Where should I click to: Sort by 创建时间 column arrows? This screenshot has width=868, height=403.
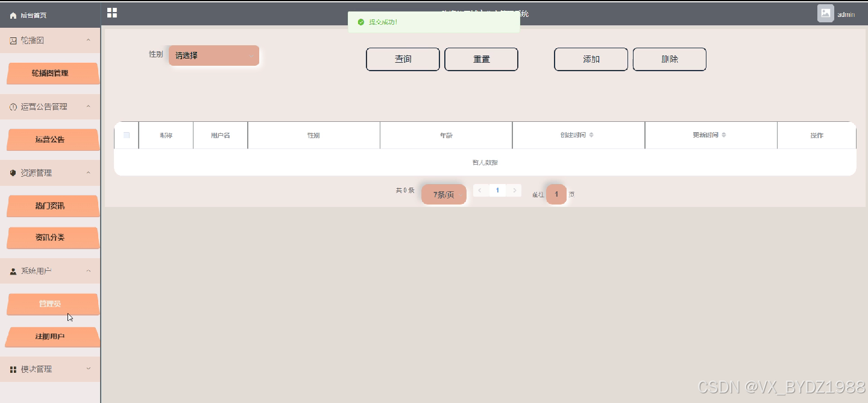(x=591, y=135)
